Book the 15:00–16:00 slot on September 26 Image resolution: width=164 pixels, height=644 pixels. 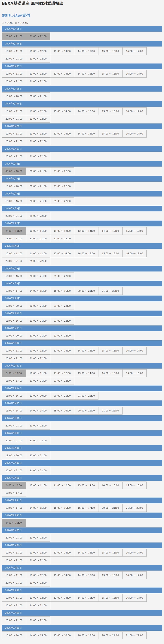tap(110, 553)
